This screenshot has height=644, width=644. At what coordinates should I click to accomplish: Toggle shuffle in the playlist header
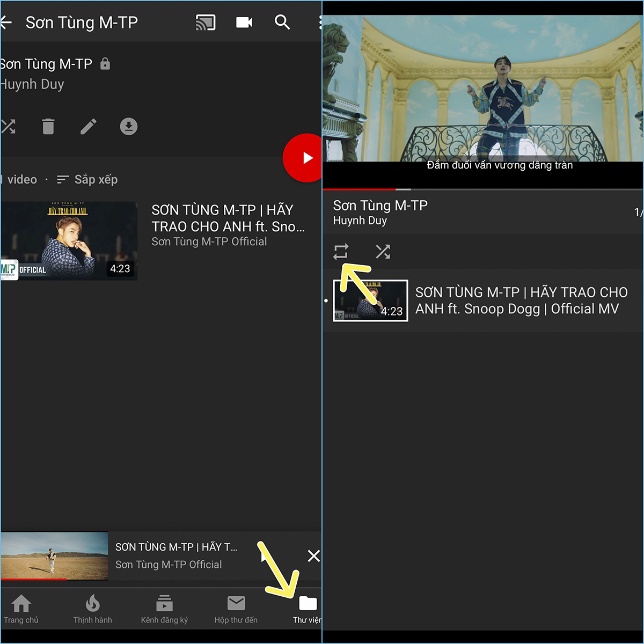point(8,127)
